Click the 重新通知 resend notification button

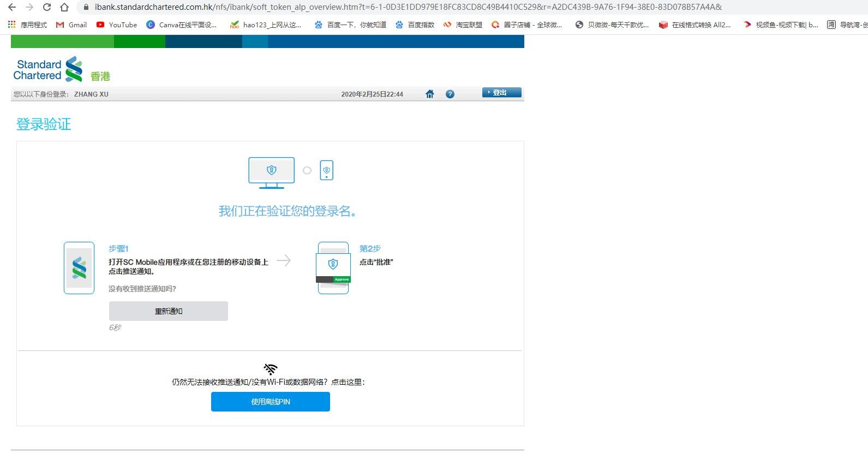click(x=169, y=311)
